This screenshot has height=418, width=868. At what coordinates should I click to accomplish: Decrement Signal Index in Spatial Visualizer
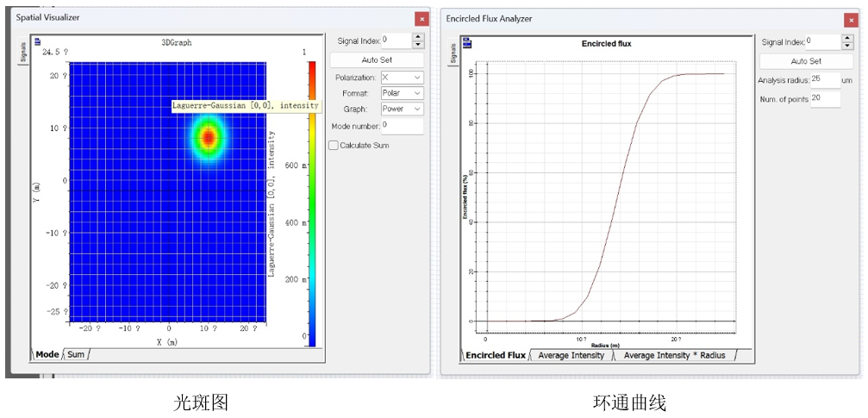(419, 45)
